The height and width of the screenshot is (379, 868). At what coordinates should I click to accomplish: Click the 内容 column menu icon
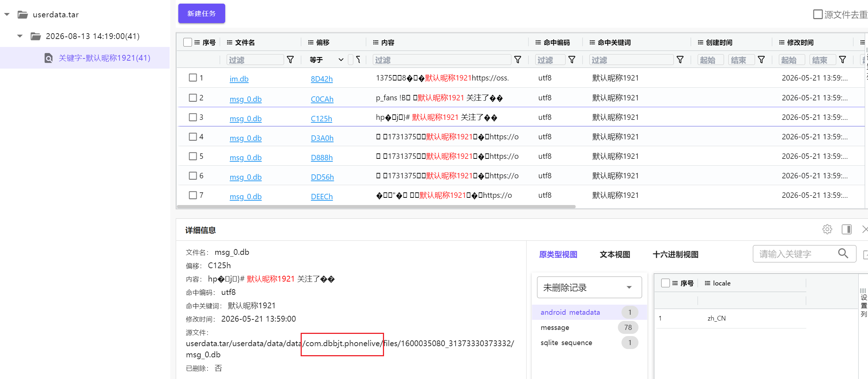tap(376, 42)
